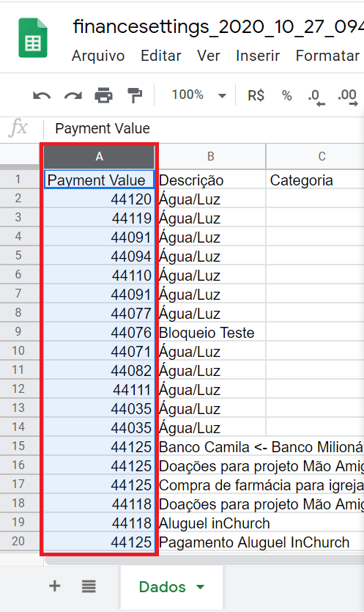364x612 pixels.
Task: Select the Bloqueio Teste cell
Action: pyautogui.click(x=211, y=333)
